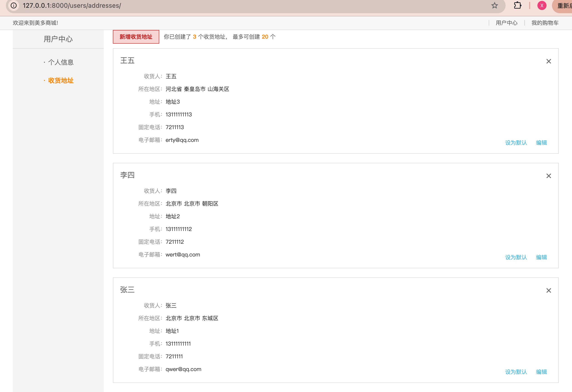The image size is (572, 392).
Task: Click landline number 7211111
Action: click(x=174, y=357)
